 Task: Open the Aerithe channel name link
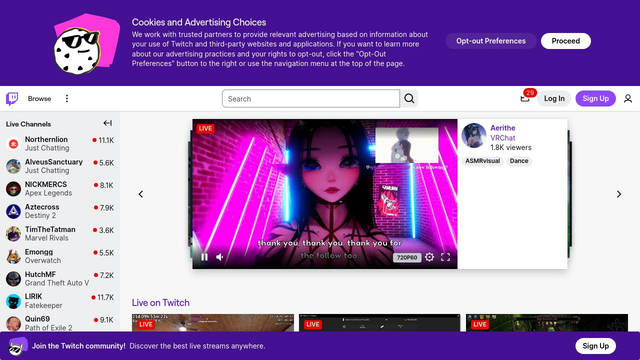502,128
